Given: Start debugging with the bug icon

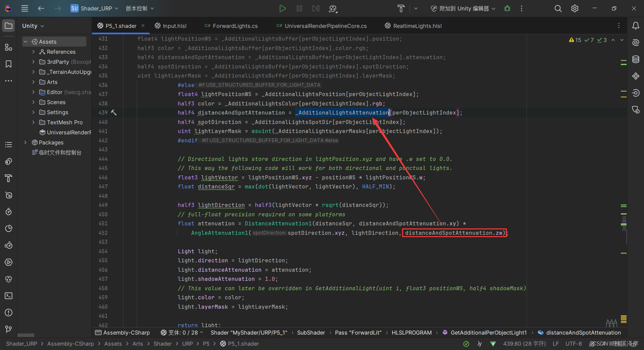Looking at the screenshot, I should pyautogui.click(x=507, y=8).
